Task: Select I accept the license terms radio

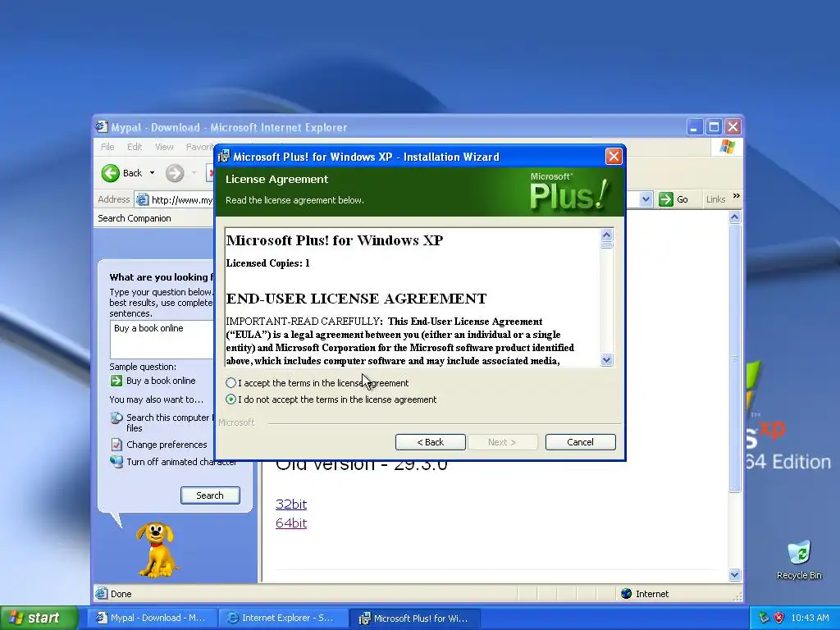Action: (x=231, y=383)
